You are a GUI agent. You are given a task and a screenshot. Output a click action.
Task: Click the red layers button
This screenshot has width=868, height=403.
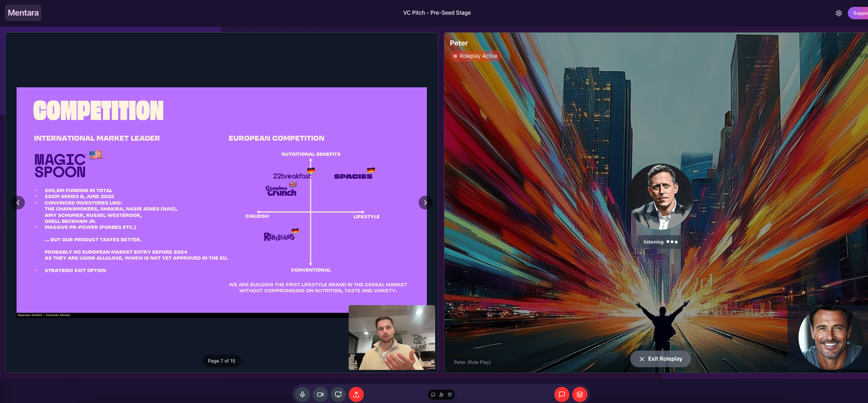coord(580,394)
